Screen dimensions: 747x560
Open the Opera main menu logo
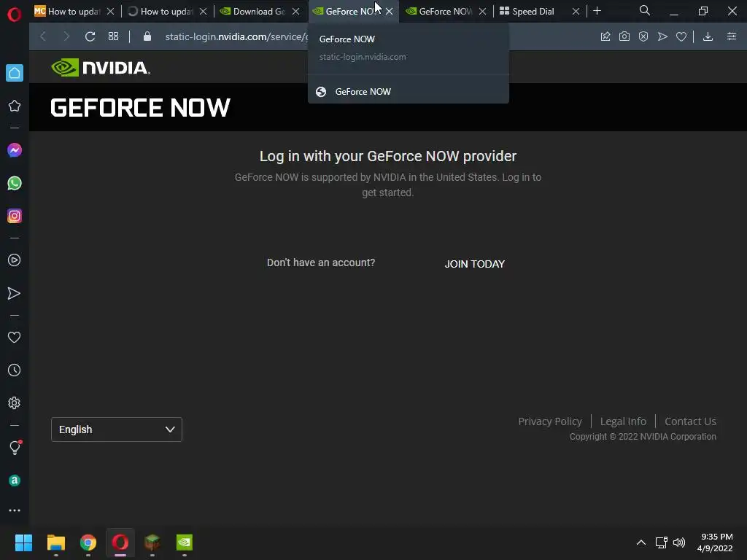click(x=15, y=15)
